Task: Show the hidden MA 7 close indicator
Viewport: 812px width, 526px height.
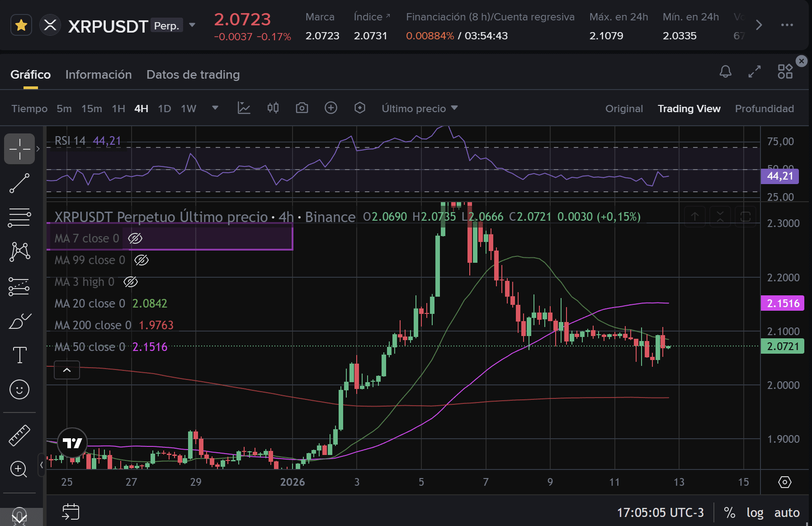Action: click(135, 238)
